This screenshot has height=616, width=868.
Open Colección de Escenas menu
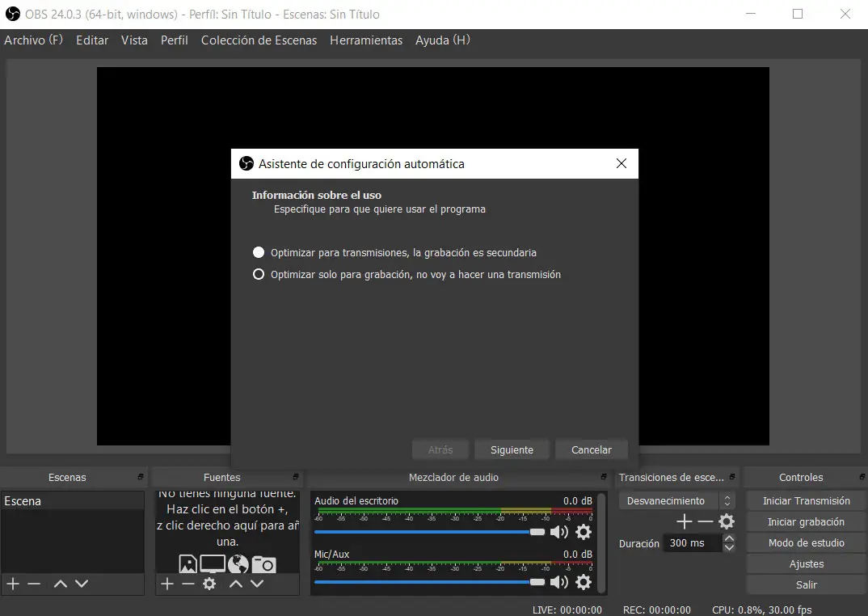point(259,40)
